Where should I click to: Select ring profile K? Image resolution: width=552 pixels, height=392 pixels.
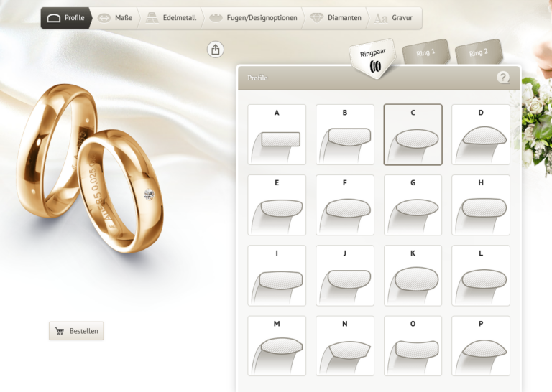click(x=413, y=276)
